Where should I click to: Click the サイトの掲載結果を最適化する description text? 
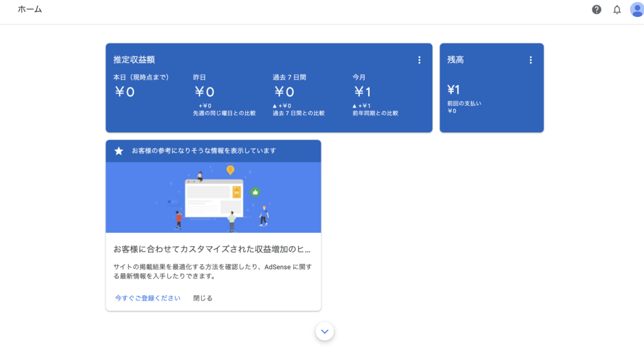(213, 271)
